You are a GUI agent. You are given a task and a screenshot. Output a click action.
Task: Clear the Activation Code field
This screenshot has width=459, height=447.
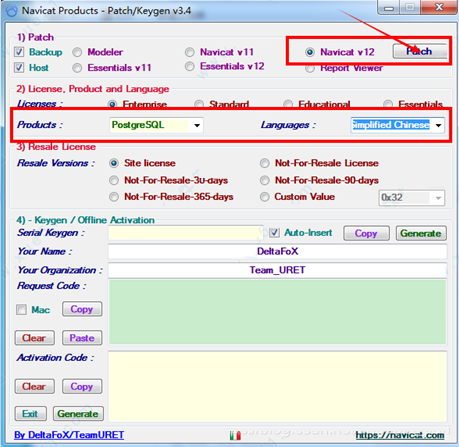click(x=34, y=386)
